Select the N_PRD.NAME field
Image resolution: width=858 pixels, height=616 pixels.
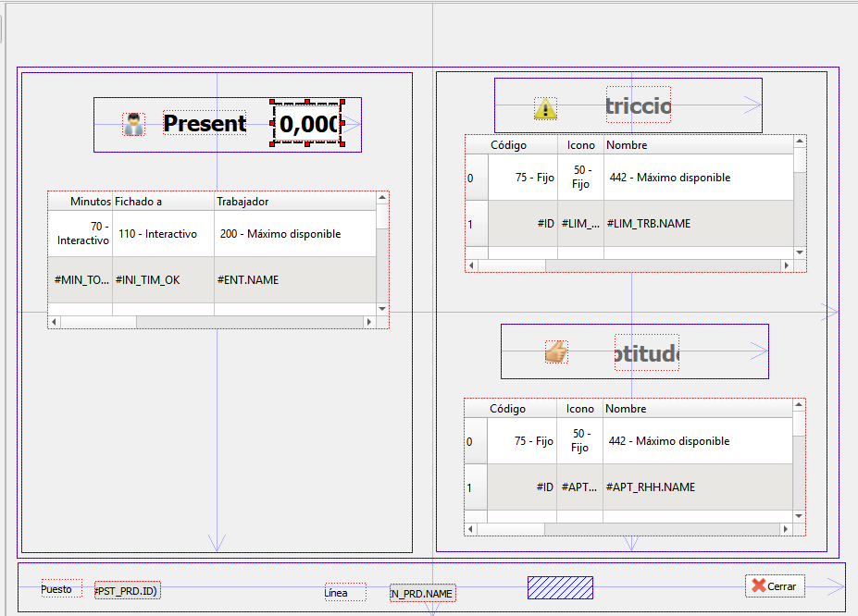point(422,593)
